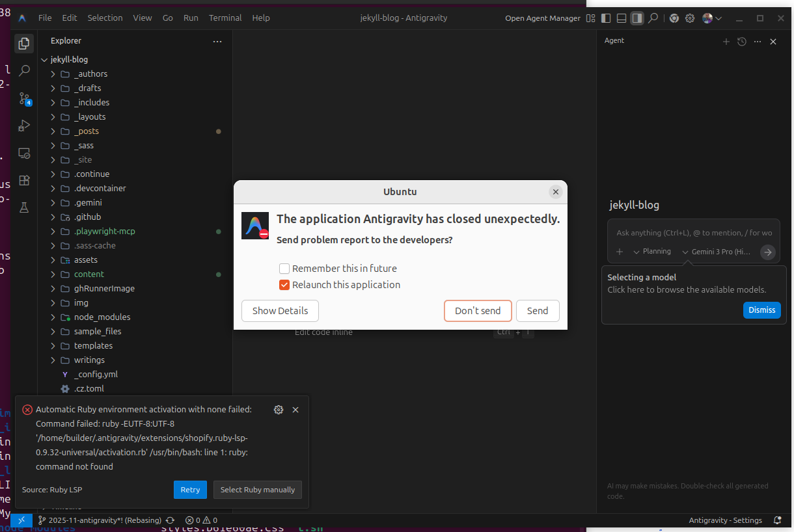
Task: Open the Planning mode dropdown
Action: (652, 252)
